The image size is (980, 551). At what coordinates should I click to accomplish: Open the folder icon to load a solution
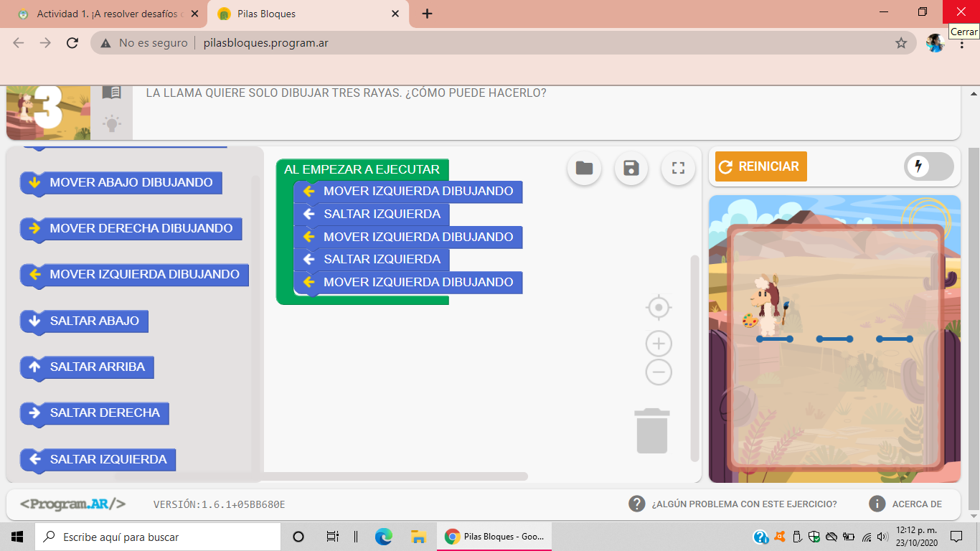point(584,169)
